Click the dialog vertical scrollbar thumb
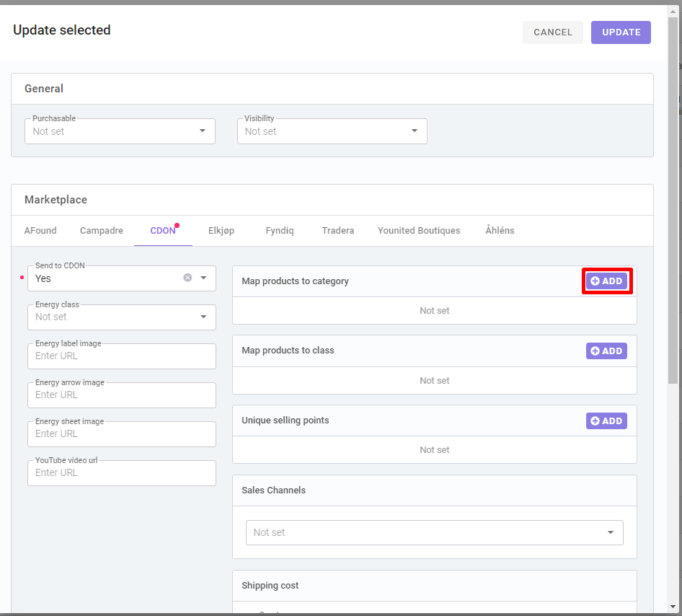The width and height of the screenshot is (682, 616). pyautogui.click(x=673, y=200)
